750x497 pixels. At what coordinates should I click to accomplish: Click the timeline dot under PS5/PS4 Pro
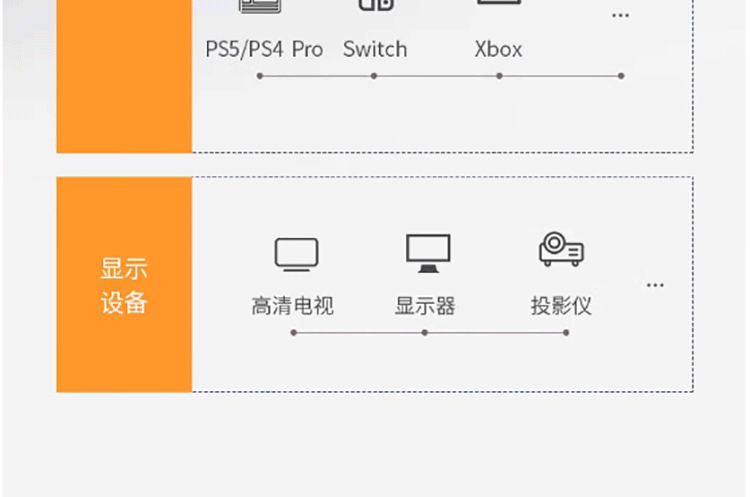click(x=260, y=76)
